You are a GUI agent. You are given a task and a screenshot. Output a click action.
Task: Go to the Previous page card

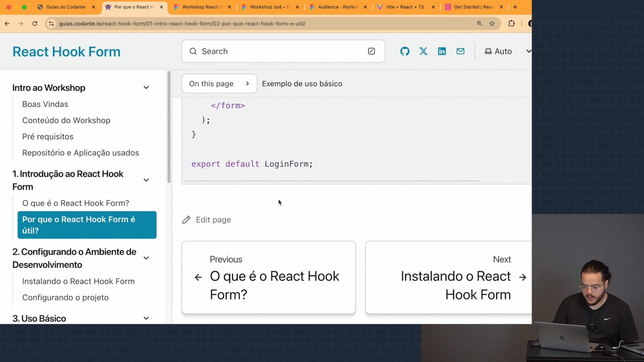point(269,278)
